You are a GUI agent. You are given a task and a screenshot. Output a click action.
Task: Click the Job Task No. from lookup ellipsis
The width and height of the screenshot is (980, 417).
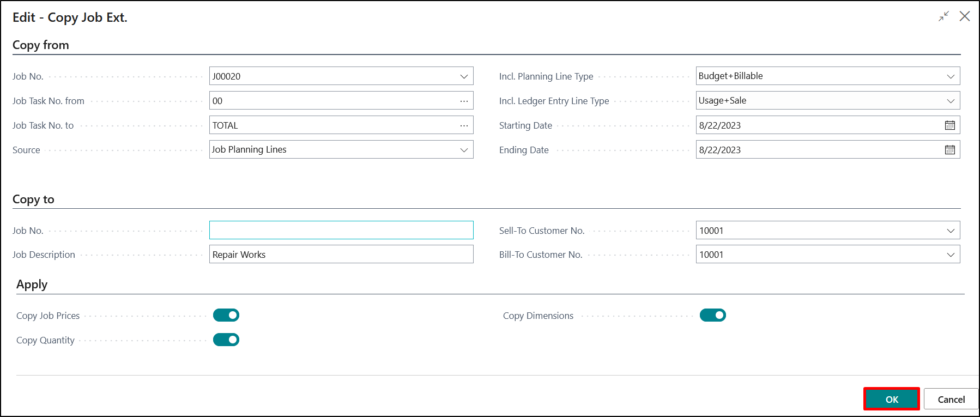pyautogui.click(x=464, y=101)
